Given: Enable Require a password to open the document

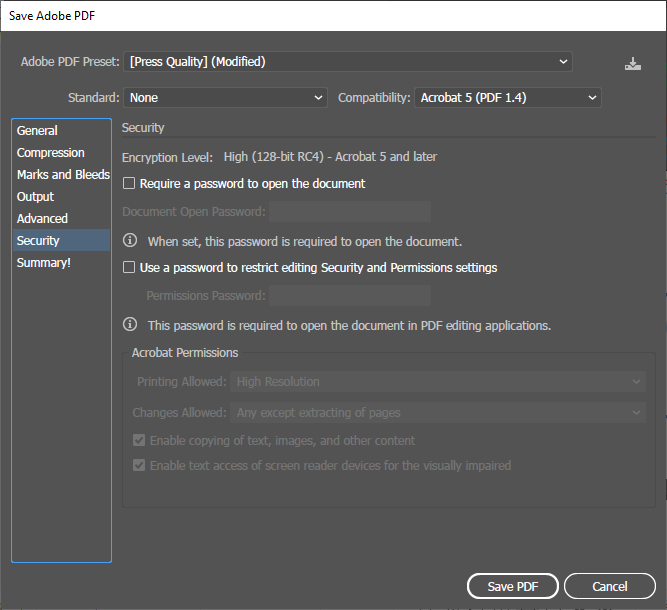Looking at the screenshot, I should click(129, 183).
